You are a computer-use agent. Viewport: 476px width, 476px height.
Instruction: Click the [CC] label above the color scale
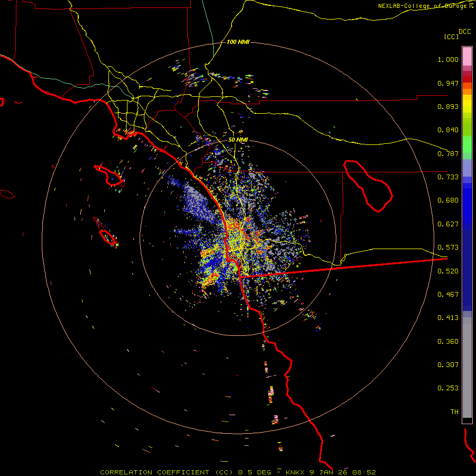[451, 36]
